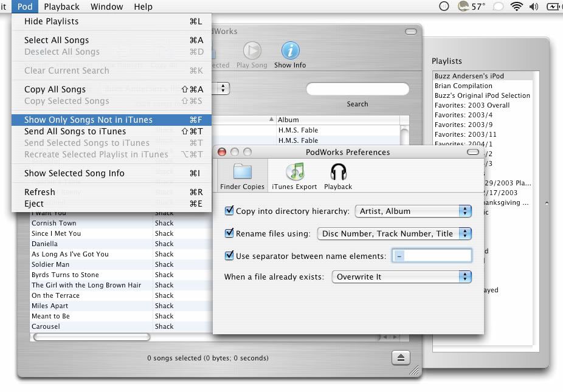The height and width of the screenshot is (392, 563).
Task: Choose Show Only Songs Not in iTunes
Action: [111, 120]
